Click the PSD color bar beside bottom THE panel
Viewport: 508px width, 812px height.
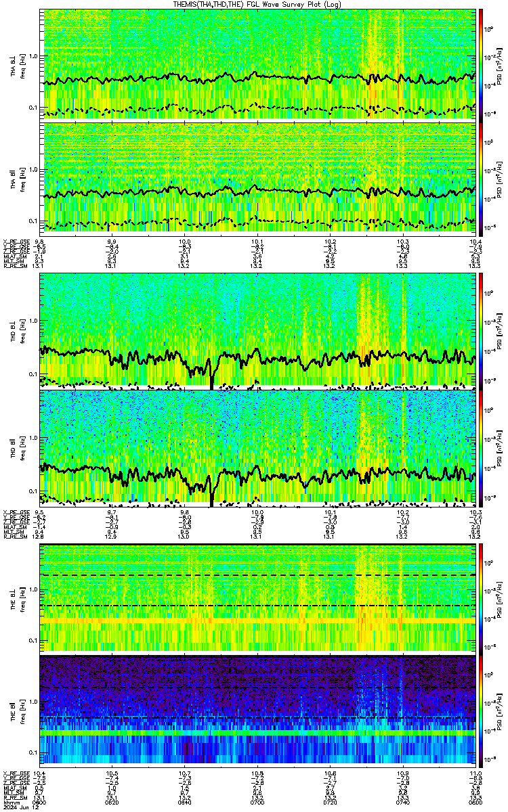[x=482, y=710]
